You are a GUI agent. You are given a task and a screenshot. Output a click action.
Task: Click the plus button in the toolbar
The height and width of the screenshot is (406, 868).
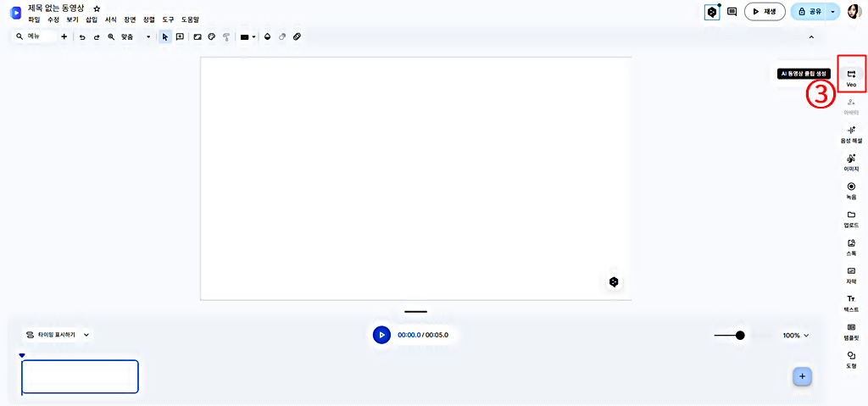point(64,36)
